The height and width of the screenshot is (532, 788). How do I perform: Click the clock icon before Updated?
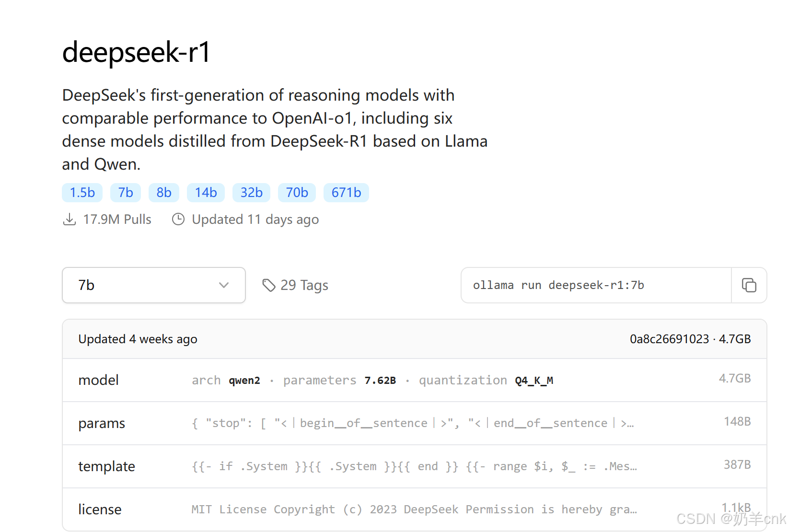[x=178, y=220]
